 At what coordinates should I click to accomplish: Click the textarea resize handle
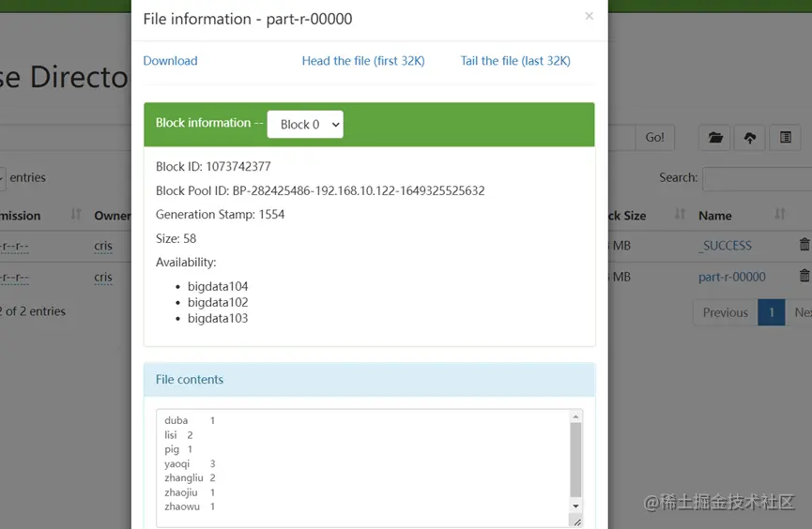click(x=577, y=521)
